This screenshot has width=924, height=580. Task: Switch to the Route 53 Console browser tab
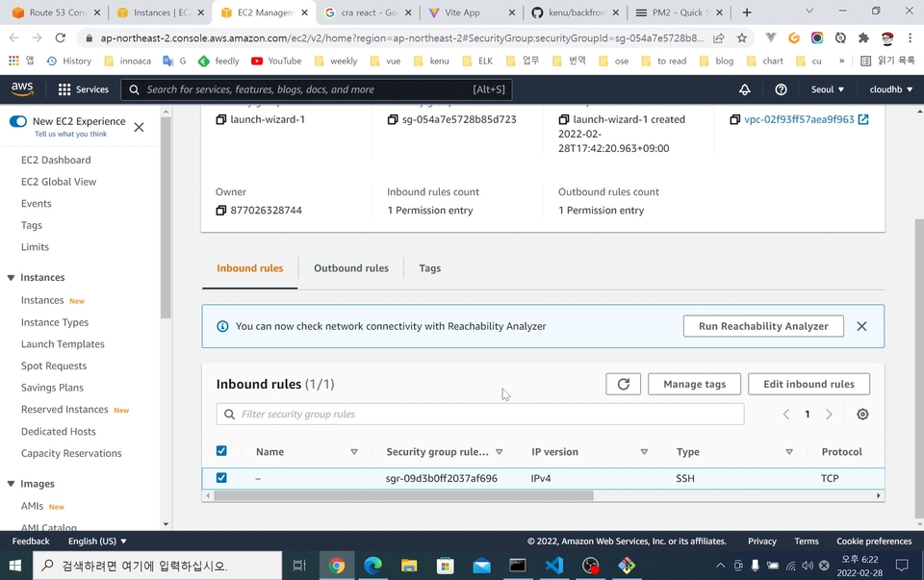point(57,13)
